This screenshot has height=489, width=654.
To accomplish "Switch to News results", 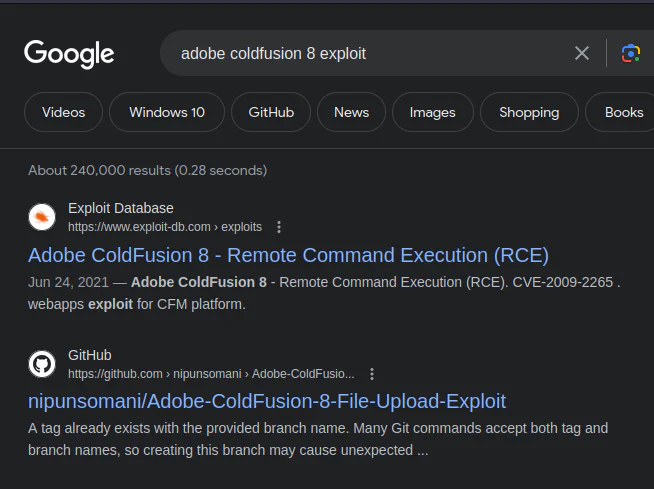I will [352, 112].
